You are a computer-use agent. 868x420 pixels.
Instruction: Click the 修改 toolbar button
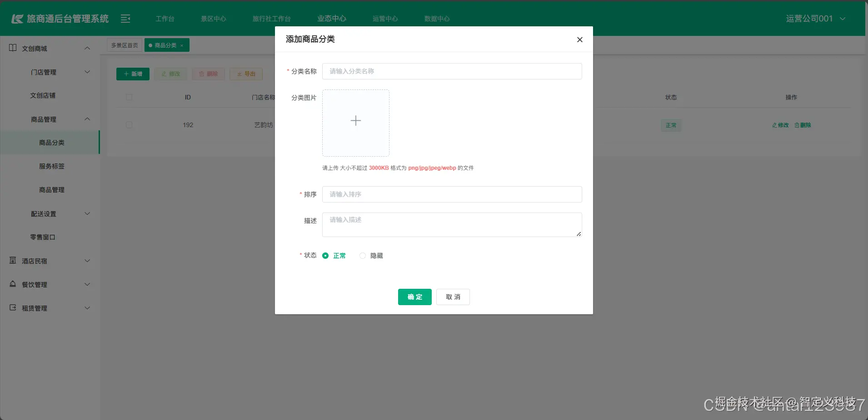tap(170, 74)
